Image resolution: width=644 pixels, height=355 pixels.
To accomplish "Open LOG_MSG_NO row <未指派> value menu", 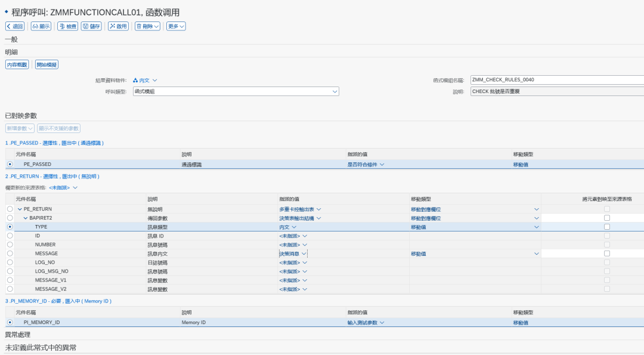I will click(293, 271).
